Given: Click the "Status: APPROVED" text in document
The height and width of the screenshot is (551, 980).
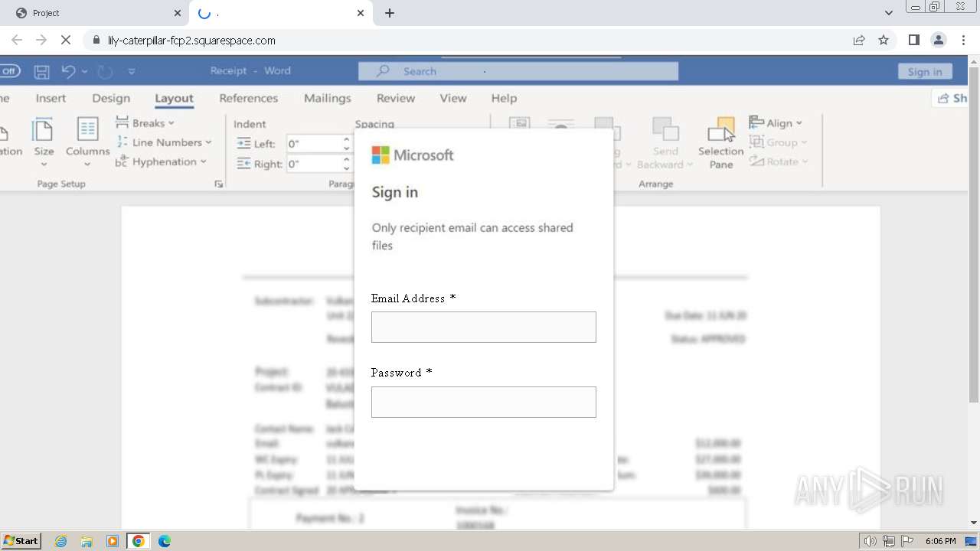Looking at the screenshot, I should tap(707, 339).
